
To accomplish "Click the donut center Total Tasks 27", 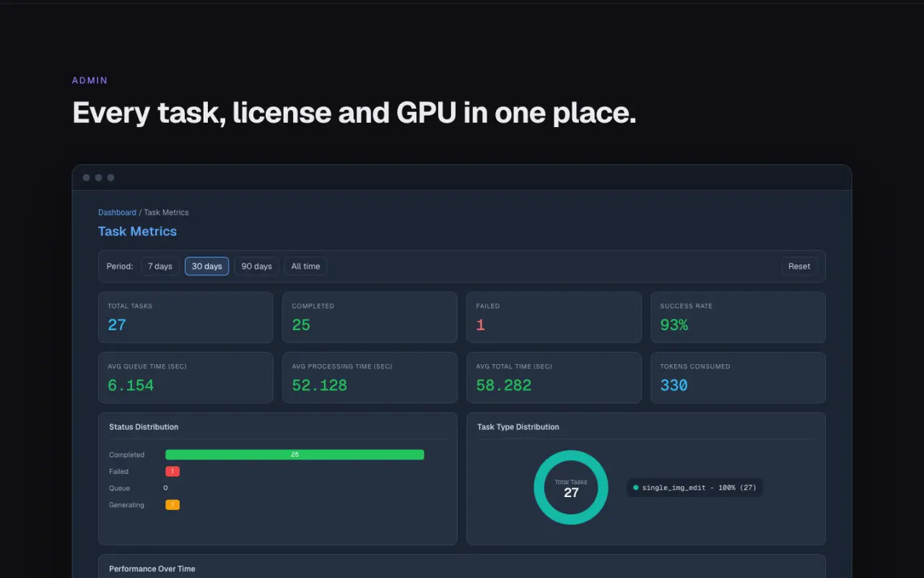I will (x=571, y=488).
